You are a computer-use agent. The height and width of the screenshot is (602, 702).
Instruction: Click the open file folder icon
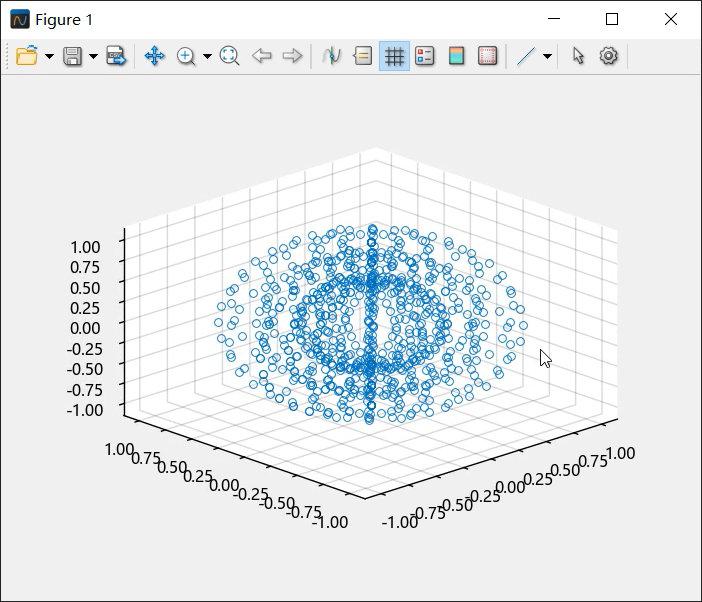coord(27,56)
